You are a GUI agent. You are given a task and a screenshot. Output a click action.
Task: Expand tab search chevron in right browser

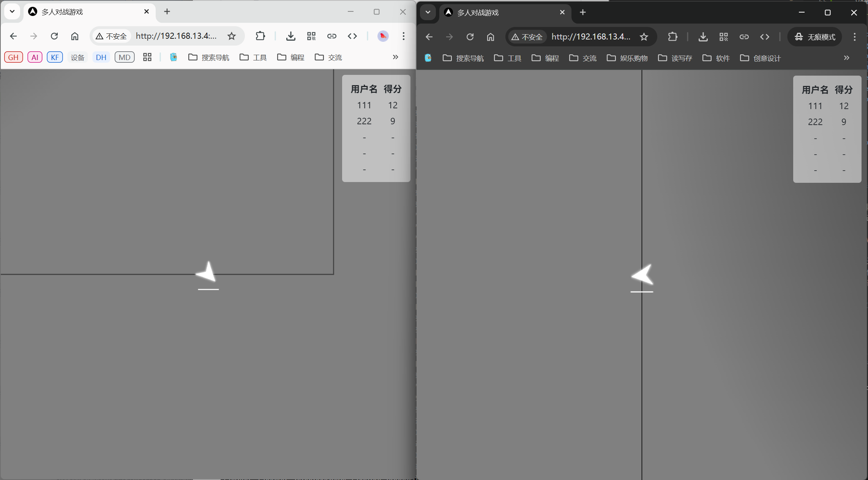(428, 12)
